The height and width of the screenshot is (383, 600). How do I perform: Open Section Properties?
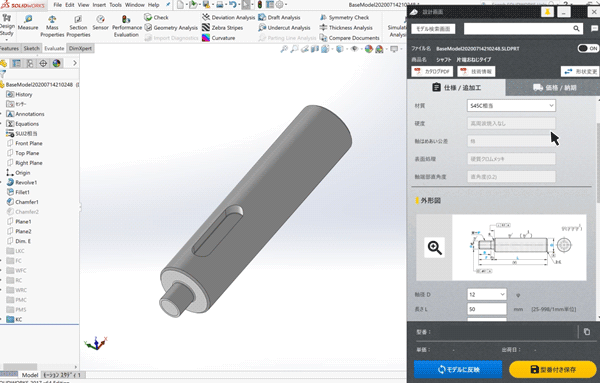(x=78, y=26)
